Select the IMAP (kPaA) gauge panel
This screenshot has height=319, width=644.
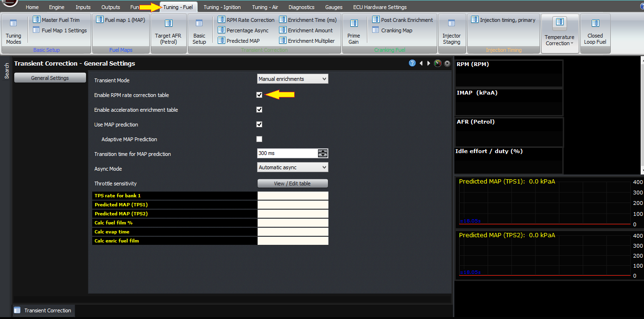(x=509, y=102)
